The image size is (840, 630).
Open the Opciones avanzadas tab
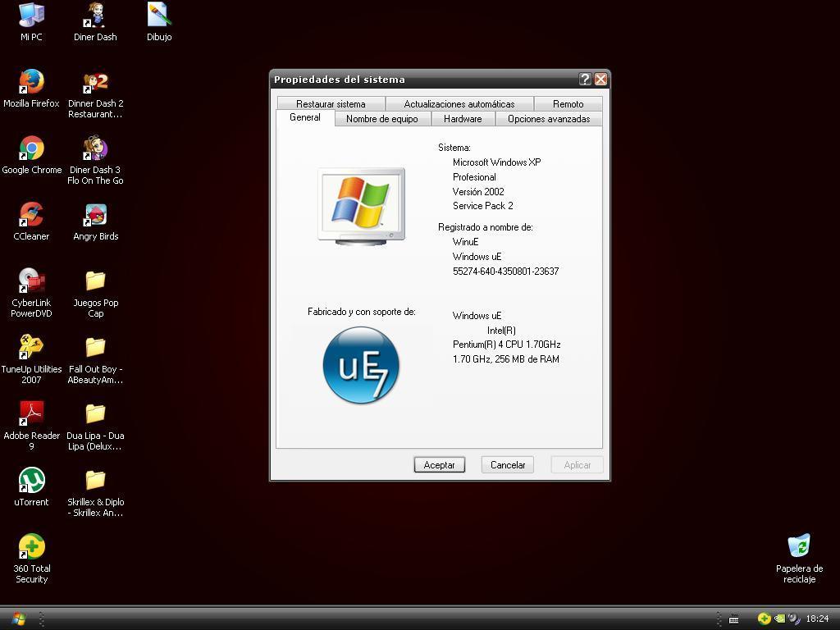(x=549, y=119)
